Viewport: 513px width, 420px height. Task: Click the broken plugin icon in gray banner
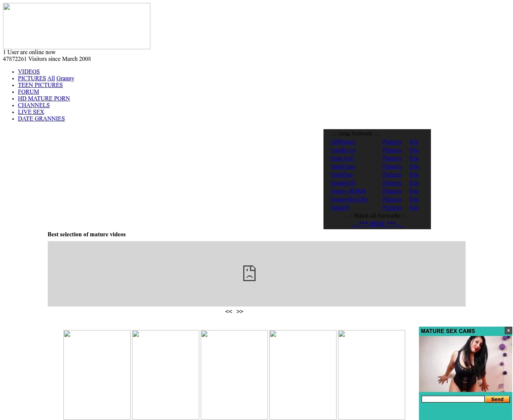(x=249, y=273)
